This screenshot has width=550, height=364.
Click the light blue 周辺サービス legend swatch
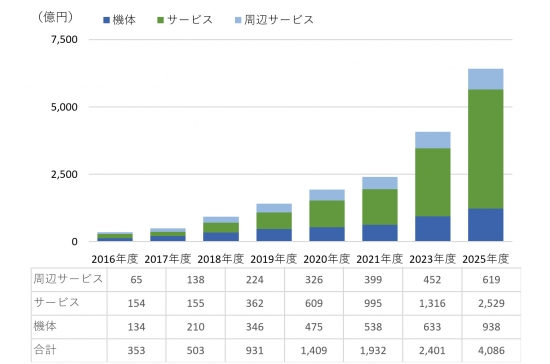238,20
